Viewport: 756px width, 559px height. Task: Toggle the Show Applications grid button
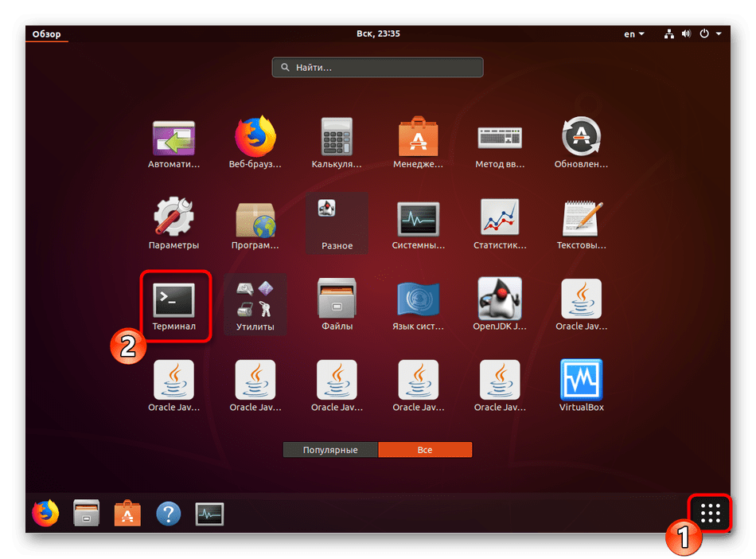coord(710,514)
